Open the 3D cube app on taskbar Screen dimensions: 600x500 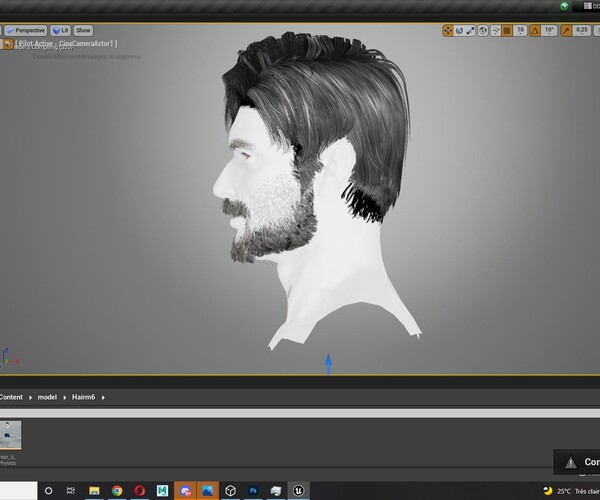pyautogui.click(x=230, y=490)
